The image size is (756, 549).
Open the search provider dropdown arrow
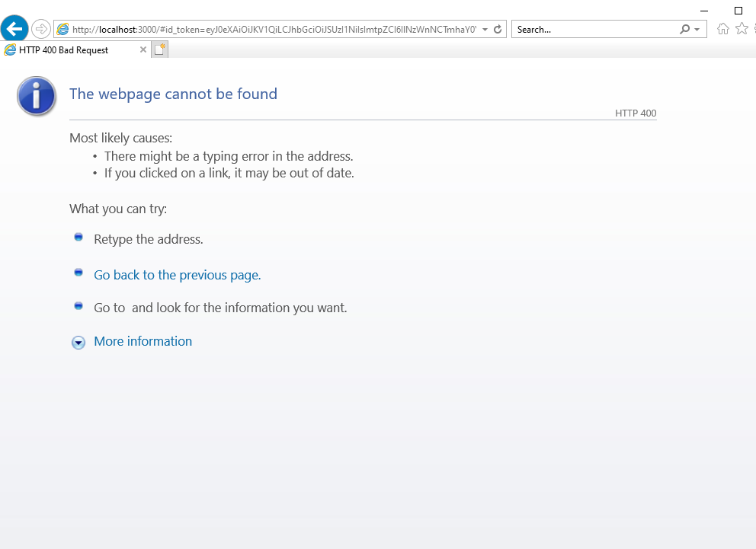click(x=698, y=29)
